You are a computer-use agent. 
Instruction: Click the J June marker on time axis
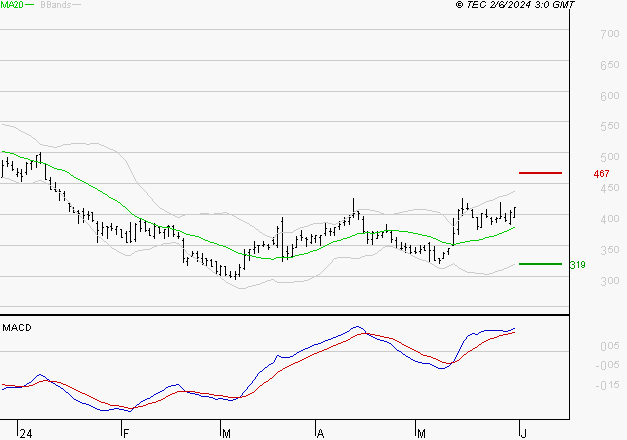pyautogui.click(x=523, y=434)
